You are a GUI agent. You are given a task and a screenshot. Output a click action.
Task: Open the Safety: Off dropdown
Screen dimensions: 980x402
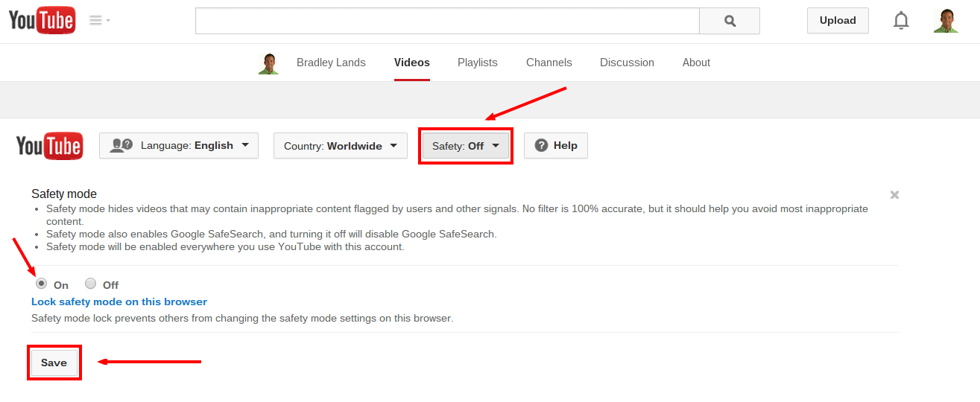[466, 146]
